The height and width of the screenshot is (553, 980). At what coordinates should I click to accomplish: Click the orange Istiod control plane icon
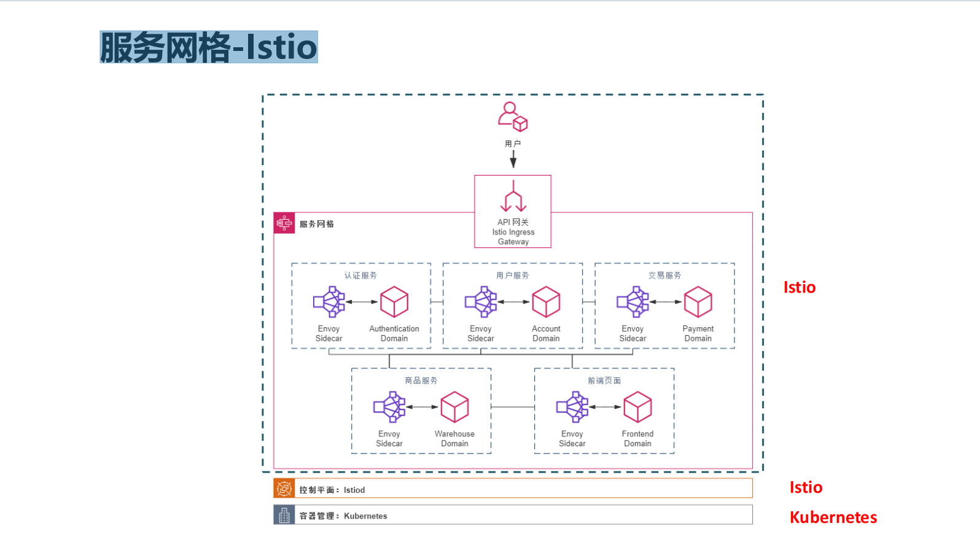(284, 489)
